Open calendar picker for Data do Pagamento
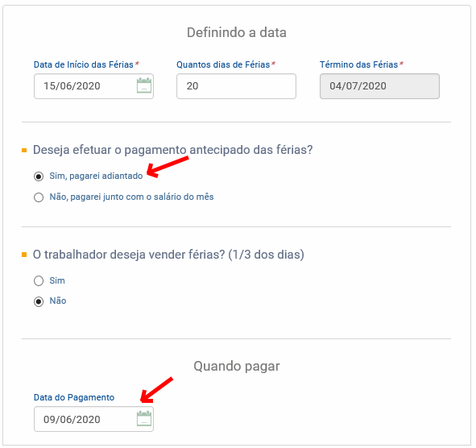The height and width of the screenshot is (448, 476). tap(144, 418)
